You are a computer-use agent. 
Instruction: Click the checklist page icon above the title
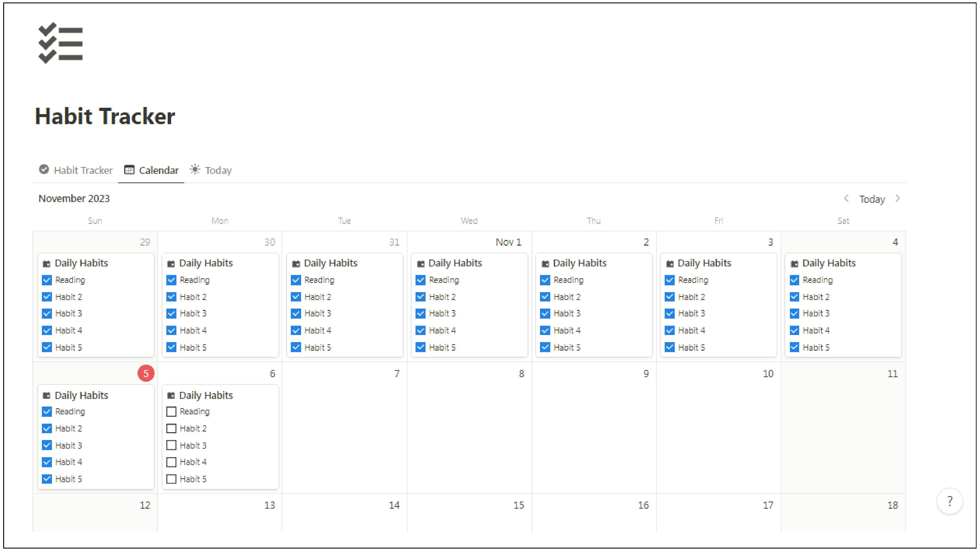click(61, 43)
